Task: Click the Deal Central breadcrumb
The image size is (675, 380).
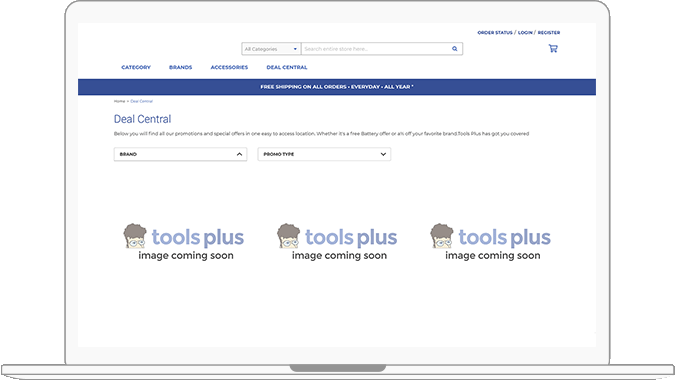Action: tap(142, 101)
